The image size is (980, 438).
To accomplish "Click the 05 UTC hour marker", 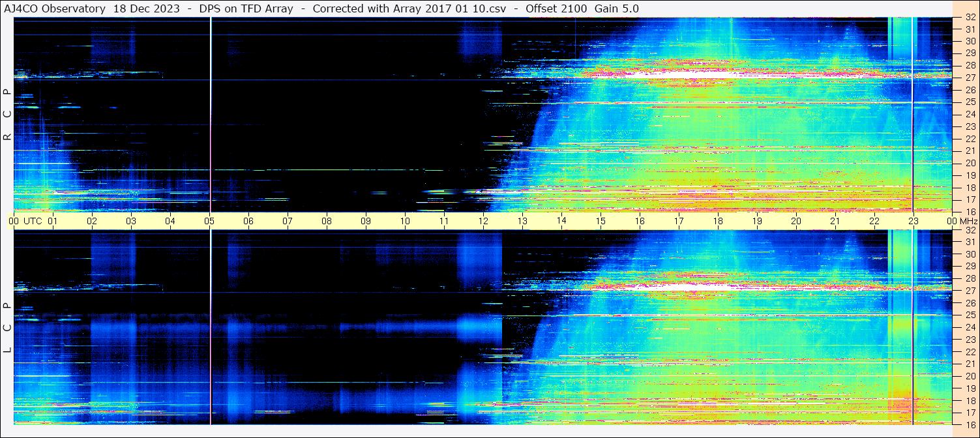I will click(209, 221).
